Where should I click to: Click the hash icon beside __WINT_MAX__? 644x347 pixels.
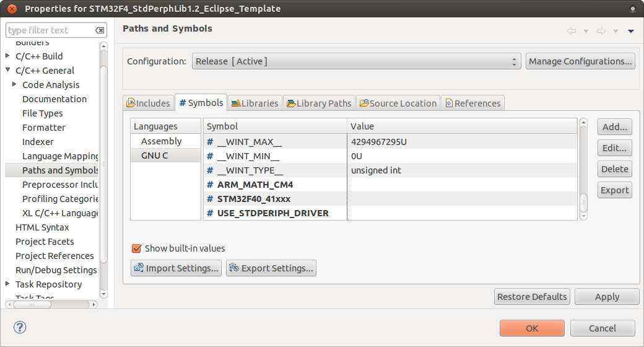210,142
